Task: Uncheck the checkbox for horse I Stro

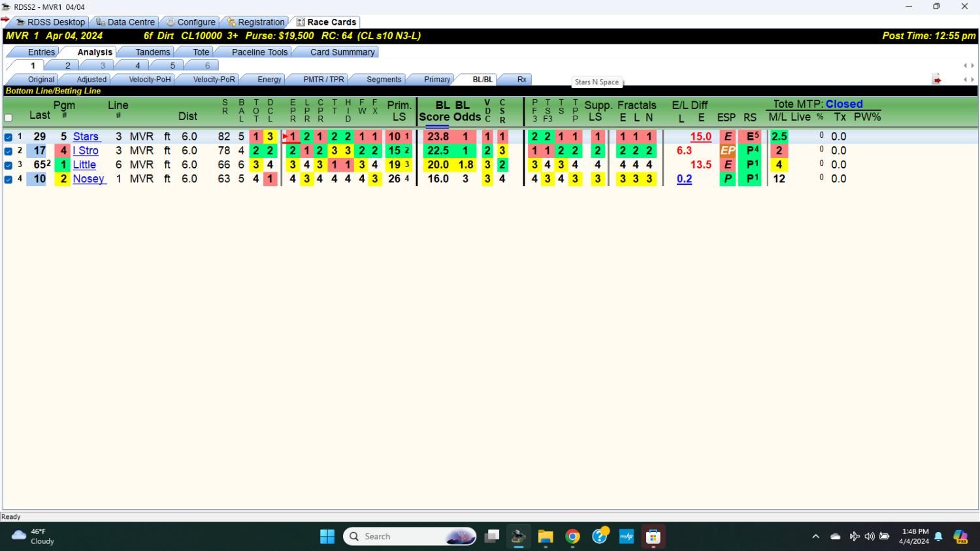Action: click(8, 151)
